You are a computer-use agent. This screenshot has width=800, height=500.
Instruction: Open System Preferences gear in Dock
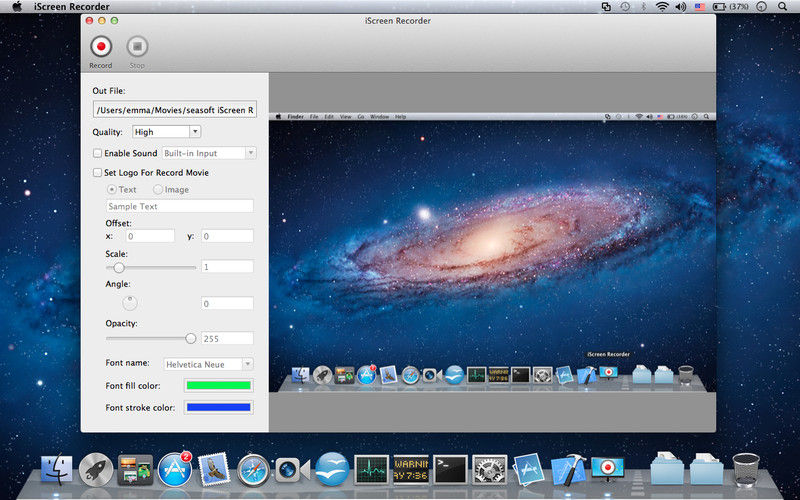coord(490,469)
